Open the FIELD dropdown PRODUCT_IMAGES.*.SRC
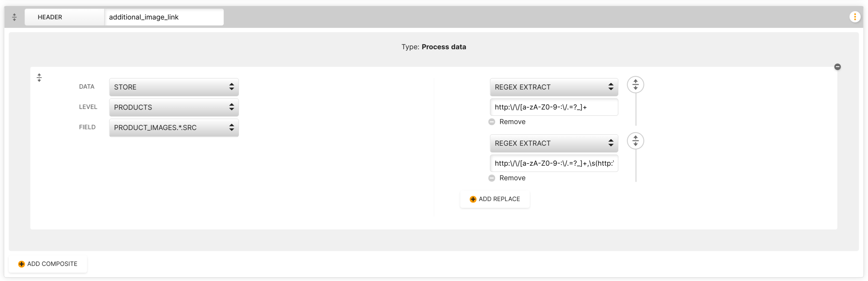The height and width of the screenshot is (281, 868). click(x=174, y=128)
